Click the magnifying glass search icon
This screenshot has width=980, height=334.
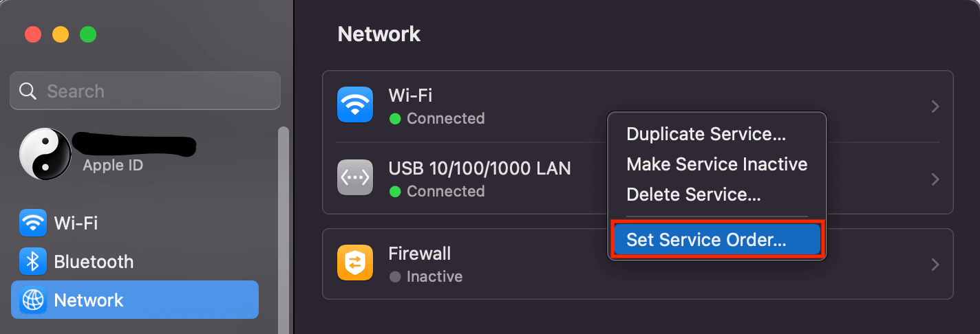(28, 91)
